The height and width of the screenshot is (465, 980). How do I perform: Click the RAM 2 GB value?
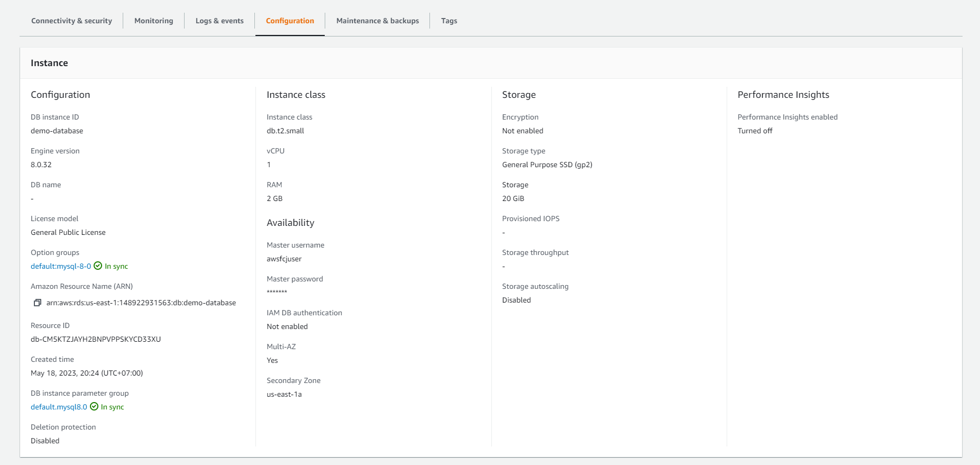[x=274, y=198]
